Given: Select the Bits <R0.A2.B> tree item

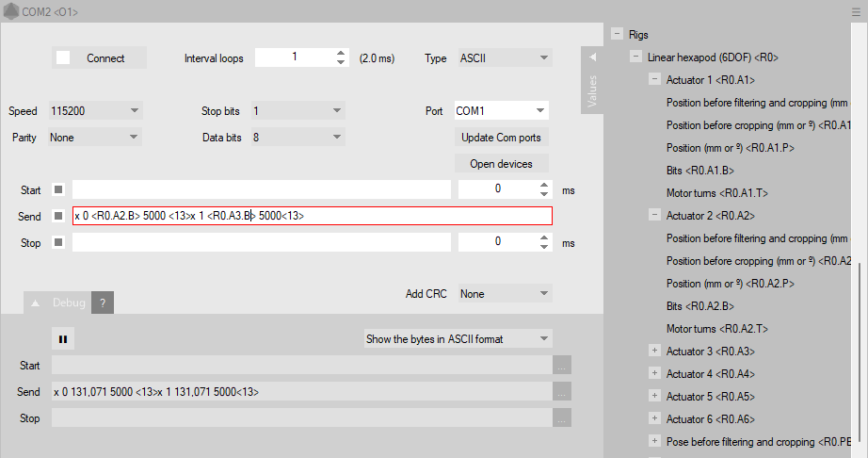Looking at the screenshot, I should pyautogui.click(x=699, y=305).
